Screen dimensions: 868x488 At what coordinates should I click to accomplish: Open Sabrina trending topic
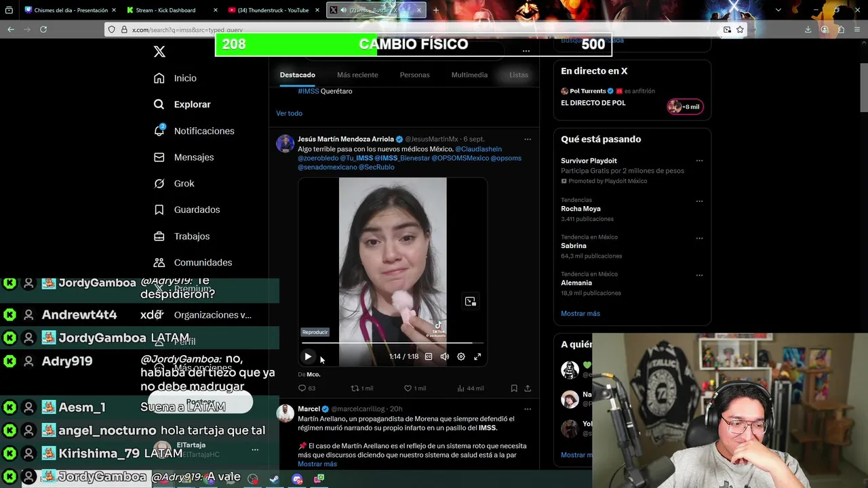(574, 246)
